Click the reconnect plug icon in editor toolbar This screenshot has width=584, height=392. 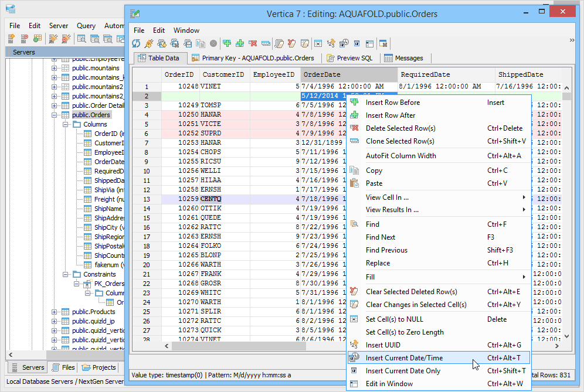(x=149, y=43)
